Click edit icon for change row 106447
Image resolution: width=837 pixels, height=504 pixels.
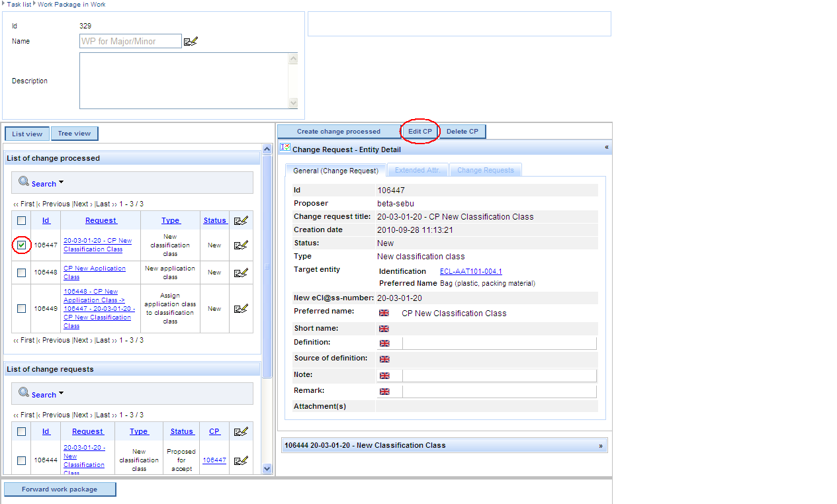241,245
